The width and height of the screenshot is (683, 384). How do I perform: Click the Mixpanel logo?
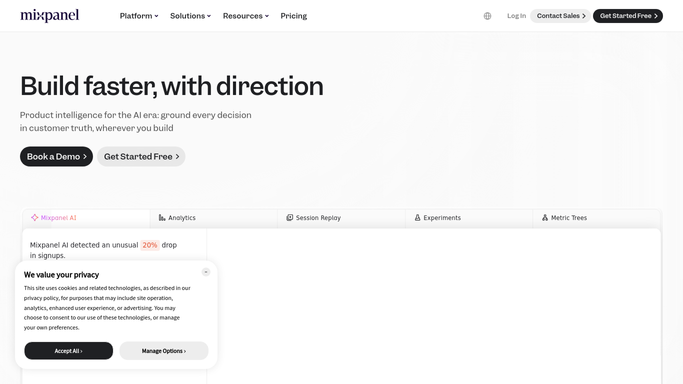coord(50,16)
